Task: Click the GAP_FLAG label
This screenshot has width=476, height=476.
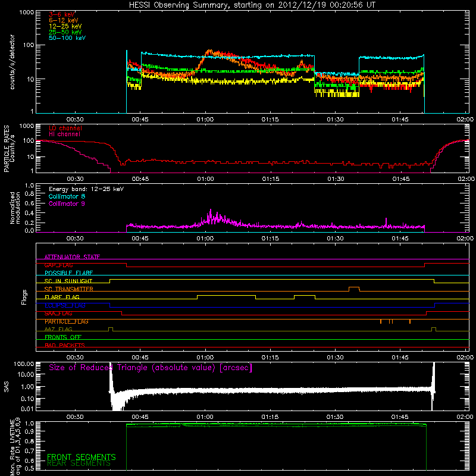Action: 58,265
